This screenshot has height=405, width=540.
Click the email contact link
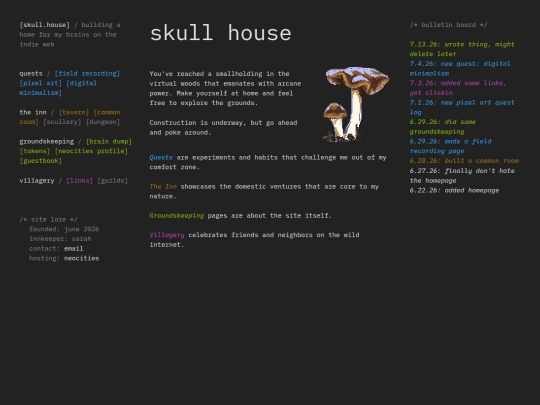73,248
